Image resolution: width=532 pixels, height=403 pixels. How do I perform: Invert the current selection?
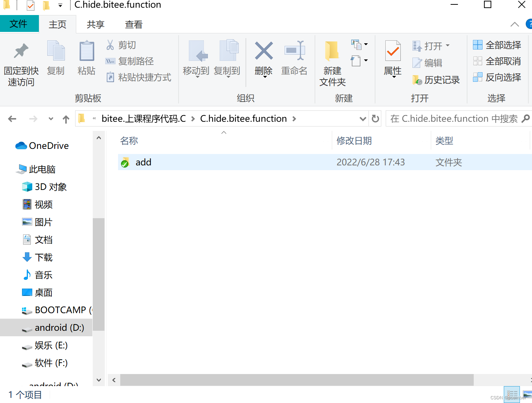tap(497, 77)
